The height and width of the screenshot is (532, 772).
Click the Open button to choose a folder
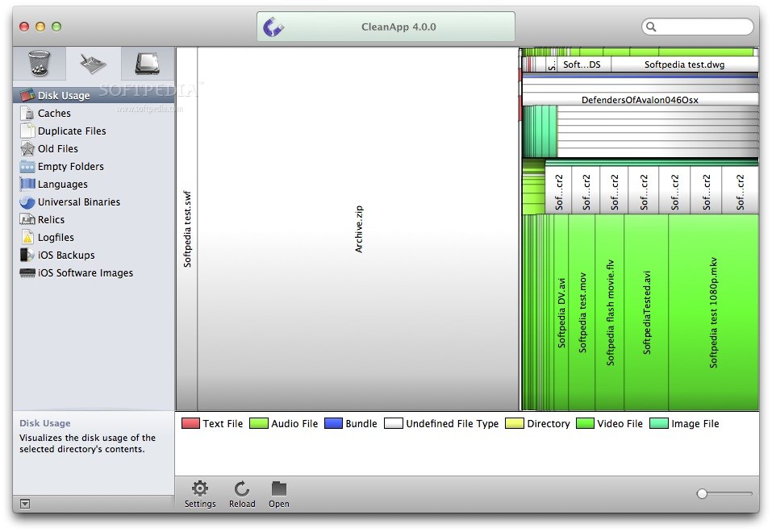click(278, 493)
